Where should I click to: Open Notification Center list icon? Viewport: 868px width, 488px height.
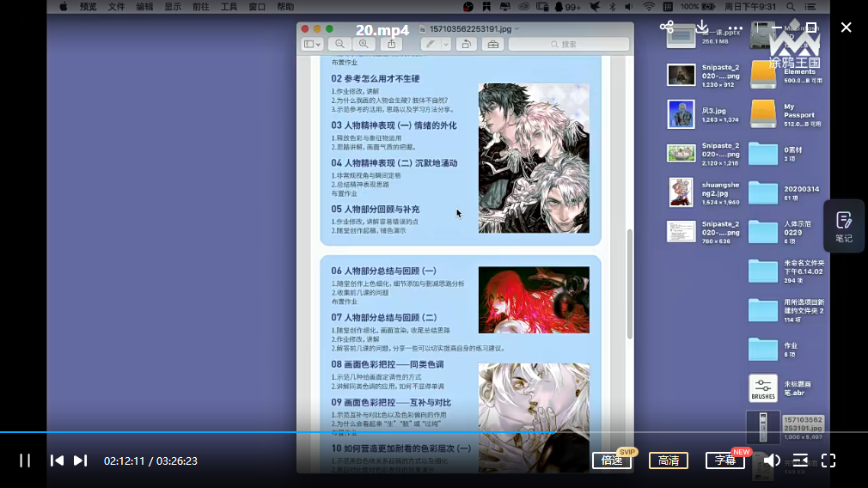810,7
